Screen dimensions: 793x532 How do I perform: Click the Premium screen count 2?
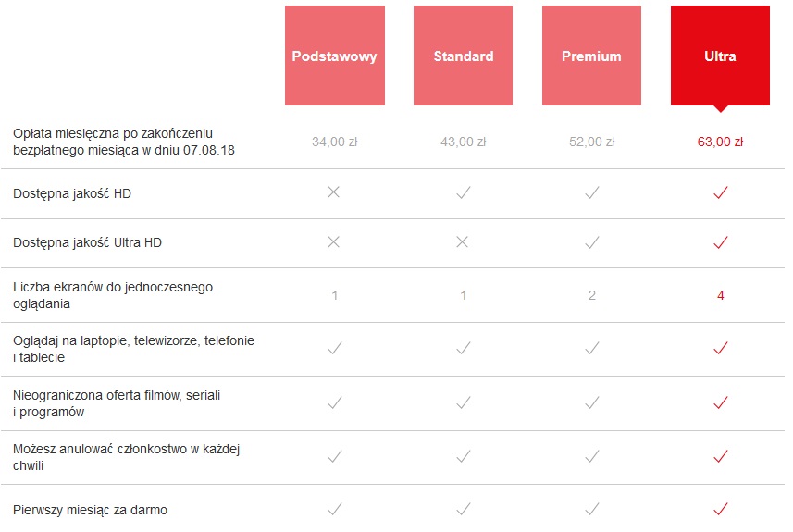(x=591, y=295)
